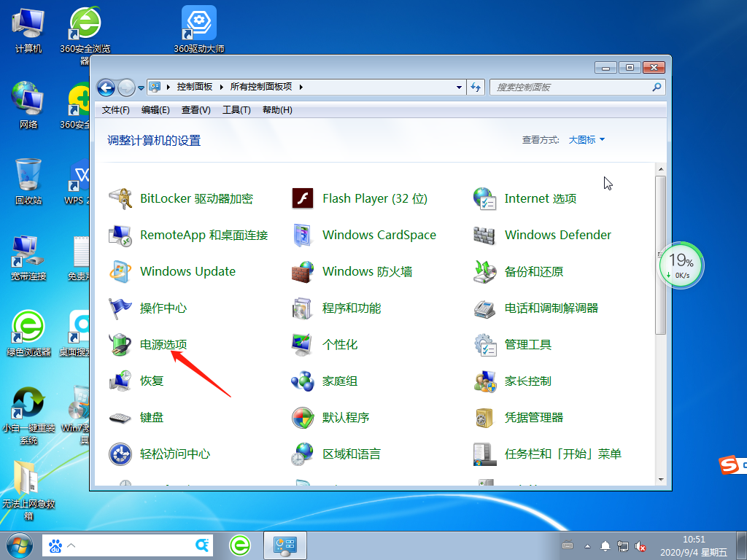Select the 360驱动大师 desktop shortcut
Screen dimensions: 747x560
click(199, 29)
